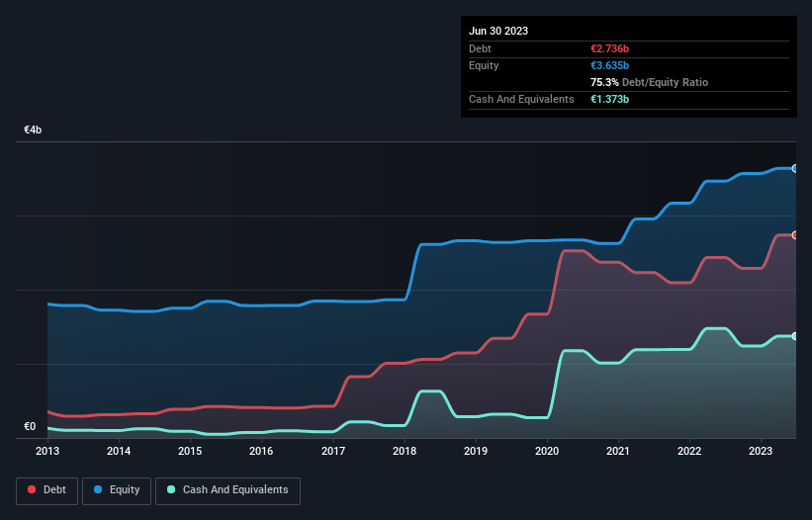The width and height of the screenshot is (812, 520).
Task: Click the €0 y-axis label
Action: click(30, 426)
